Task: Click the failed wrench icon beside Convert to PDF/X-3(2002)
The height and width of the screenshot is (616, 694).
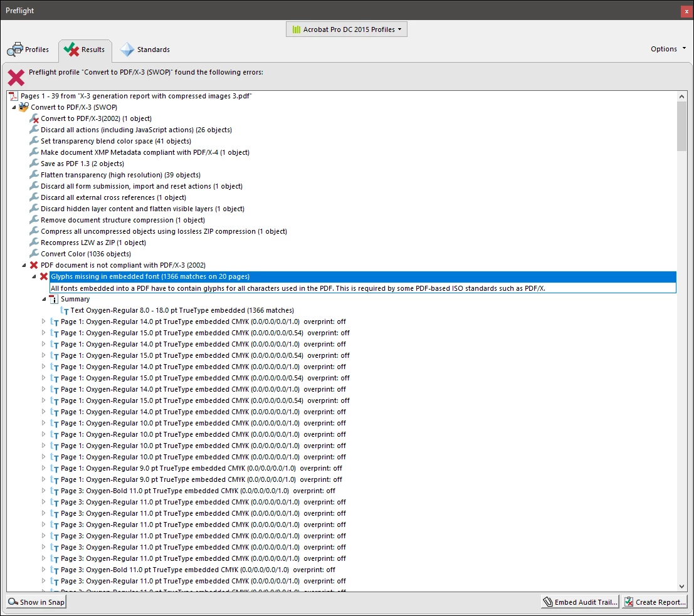Action: [x=34, y=118]
